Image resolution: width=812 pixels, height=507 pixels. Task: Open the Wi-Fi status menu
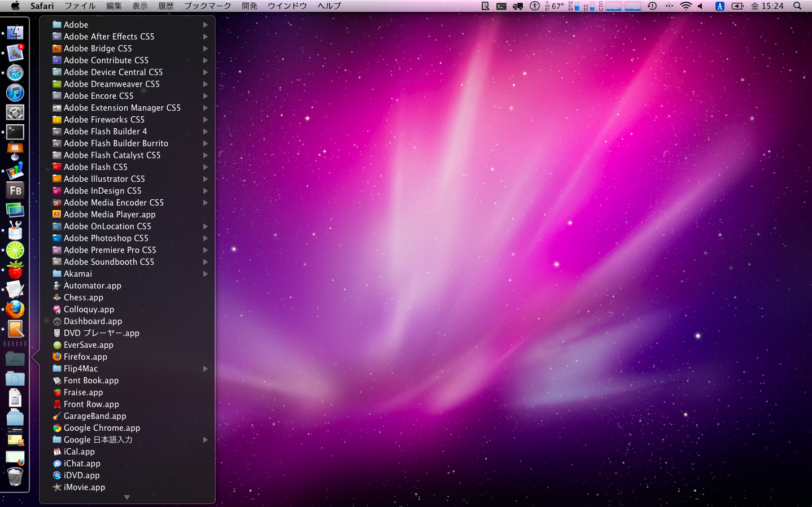686,6
